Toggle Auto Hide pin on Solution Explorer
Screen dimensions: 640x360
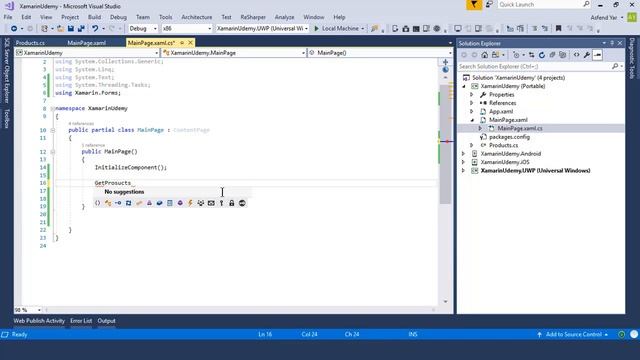(612, 43)
